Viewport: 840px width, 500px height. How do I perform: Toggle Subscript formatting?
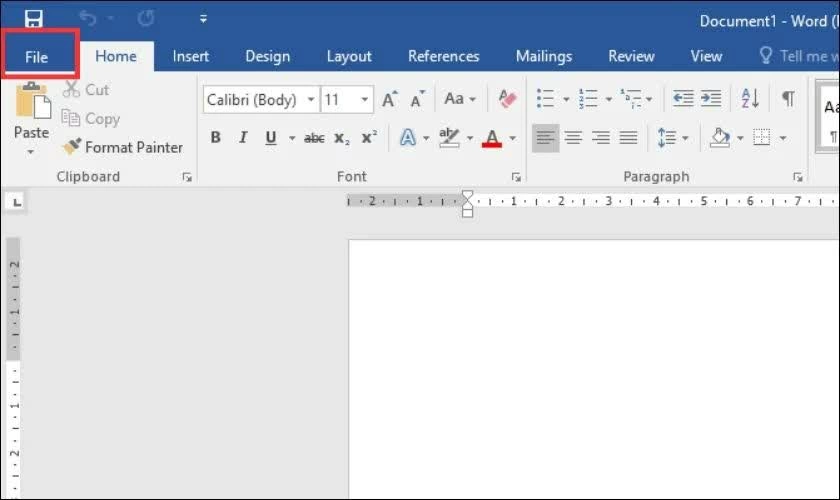tap(342, 138)
